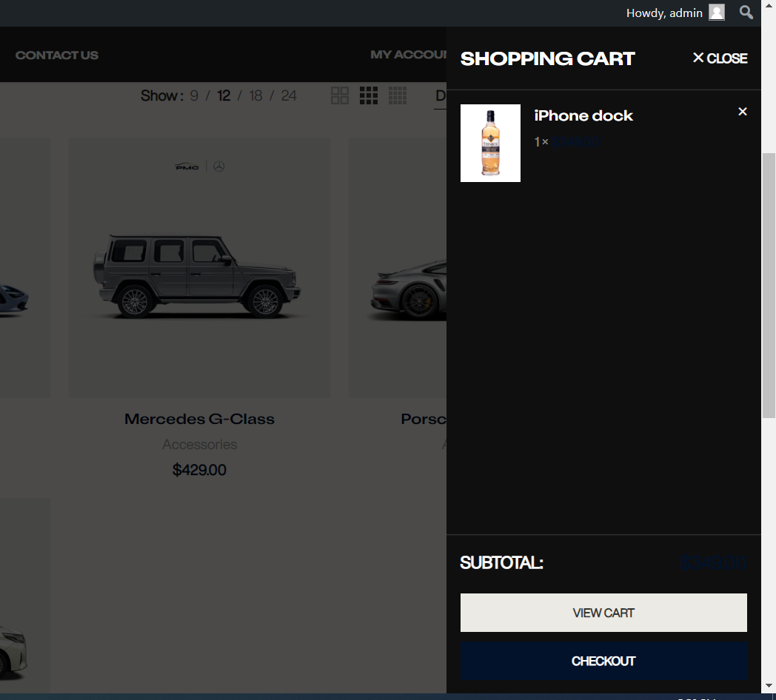Click the page scrollbar thumb

(769, 286)
